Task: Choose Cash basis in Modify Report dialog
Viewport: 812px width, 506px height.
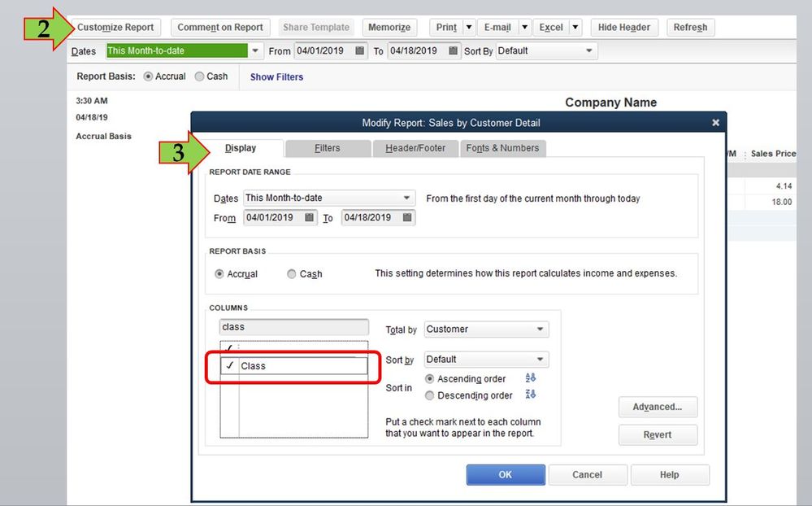Action: [292, 273]
